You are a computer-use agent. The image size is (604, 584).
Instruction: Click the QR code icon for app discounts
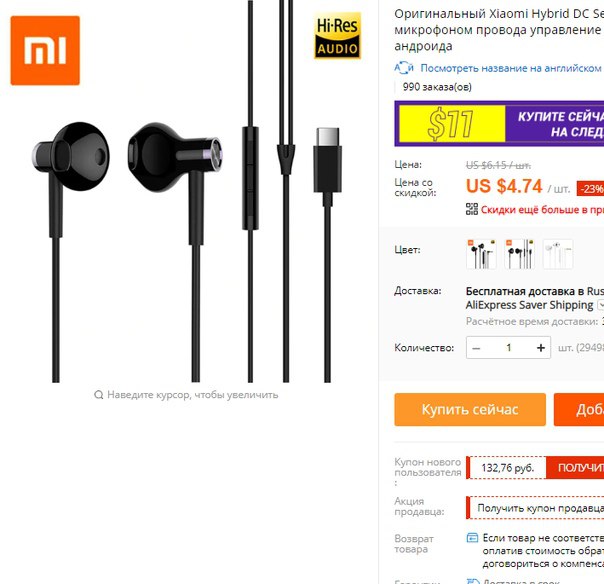[x=472, y=209]
